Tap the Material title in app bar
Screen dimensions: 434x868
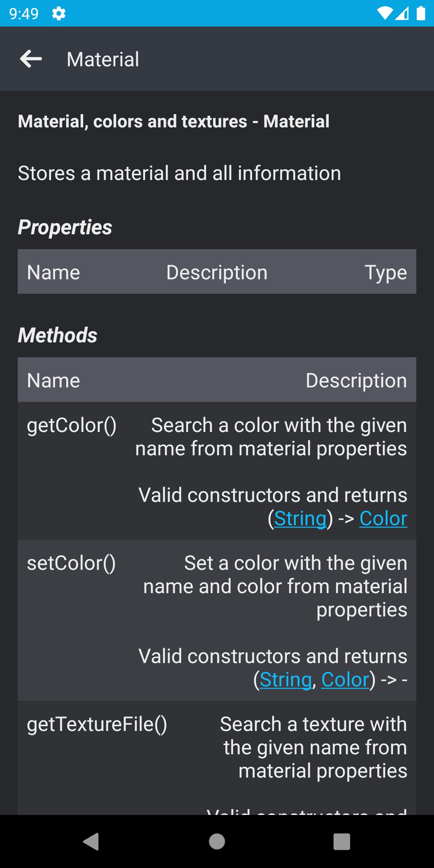point(103,59)
